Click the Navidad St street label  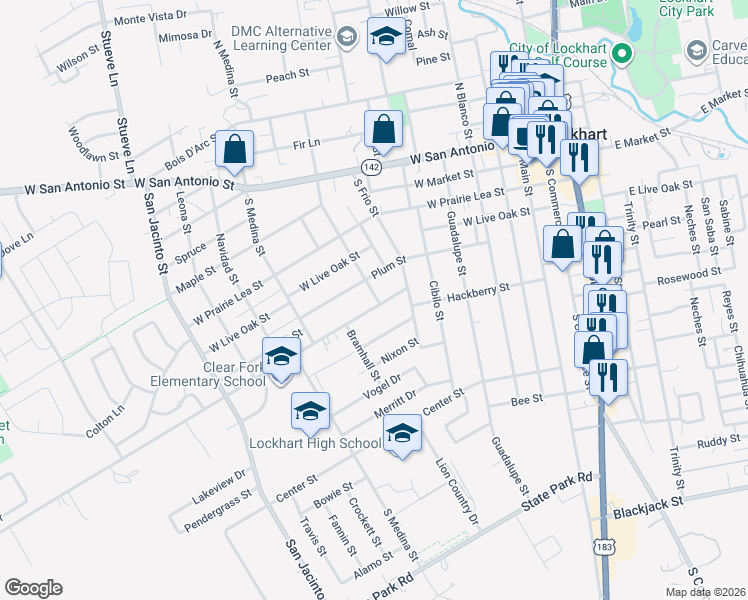pos(227,259)
